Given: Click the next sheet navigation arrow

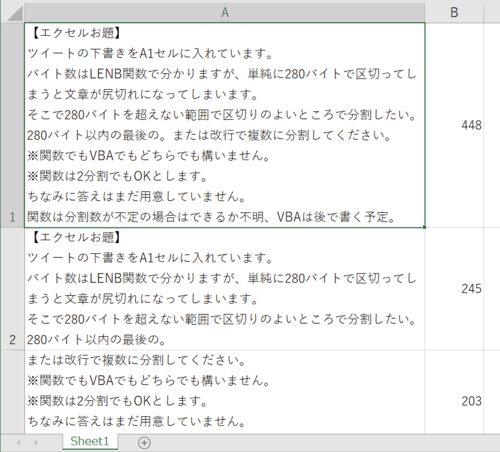Looking at the screenshot, I should point(36,443).
